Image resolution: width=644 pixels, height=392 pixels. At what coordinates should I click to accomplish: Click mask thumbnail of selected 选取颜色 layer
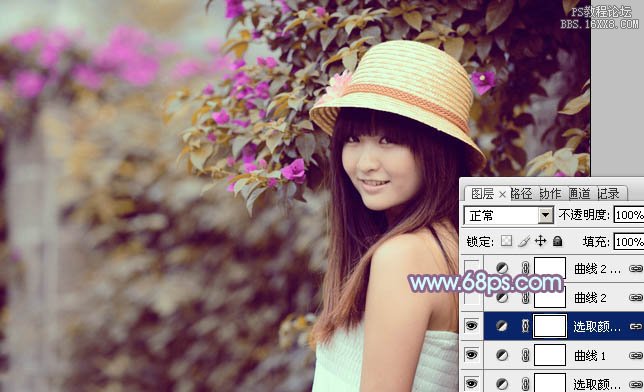550,326
